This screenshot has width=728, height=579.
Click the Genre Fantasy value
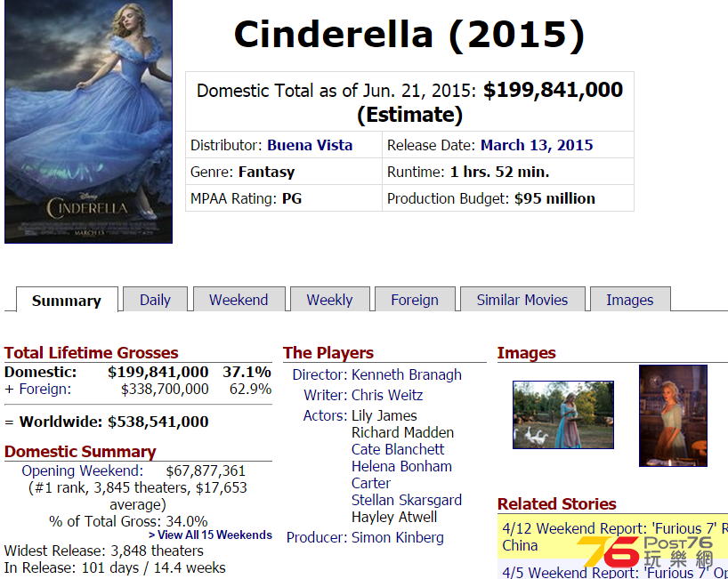[266, 173]
